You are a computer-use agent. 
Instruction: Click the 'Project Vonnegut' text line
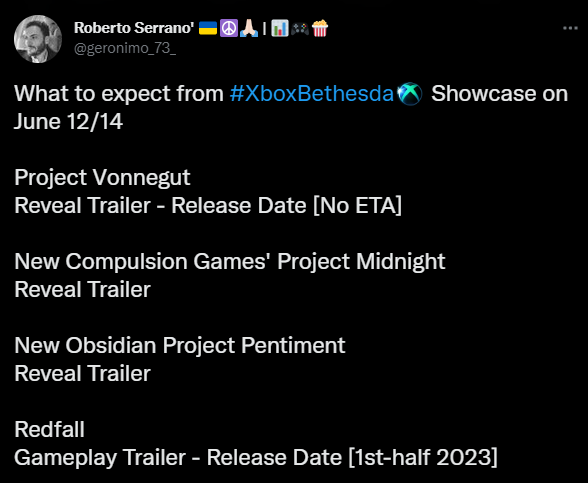[102, 177]
